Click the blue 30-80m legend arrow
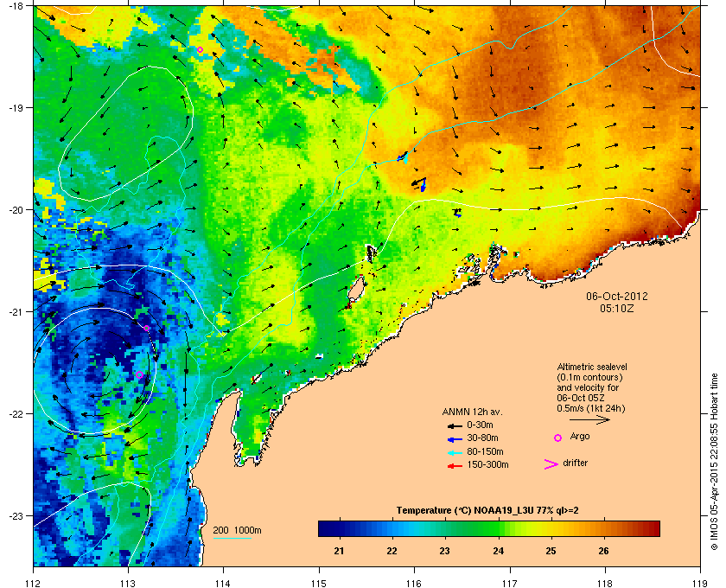The image size is (726, 588). point(455,438)
